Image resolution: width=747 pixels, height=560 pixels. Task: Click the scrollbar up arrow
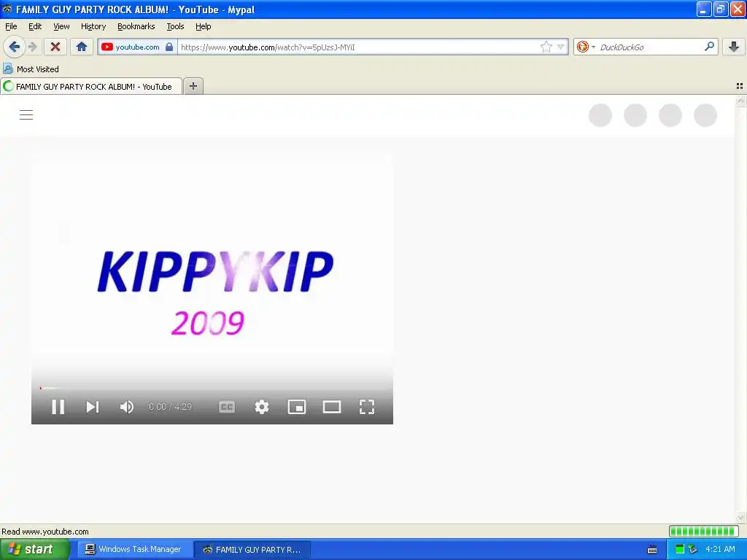point(740,101)
